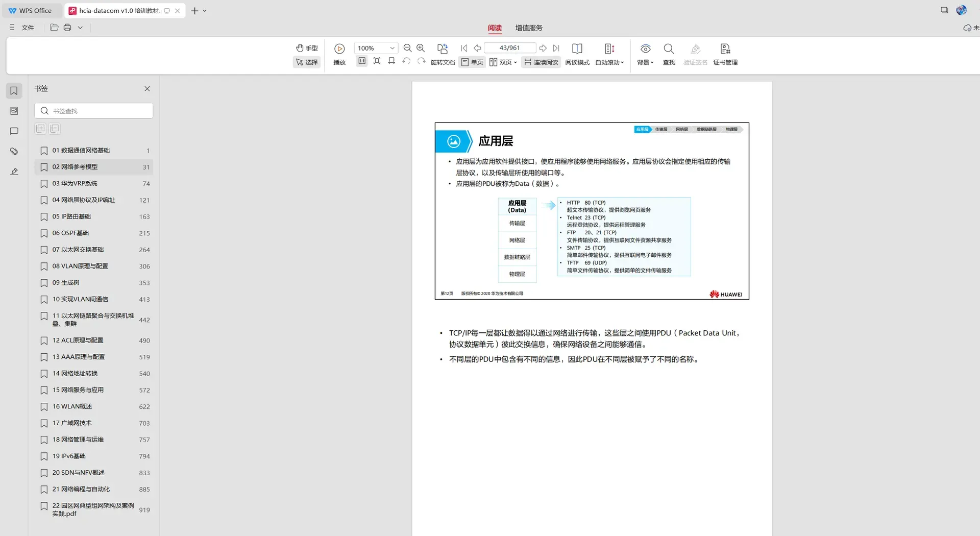
Task: Enable single page view mode
Action: pos(472,62)
